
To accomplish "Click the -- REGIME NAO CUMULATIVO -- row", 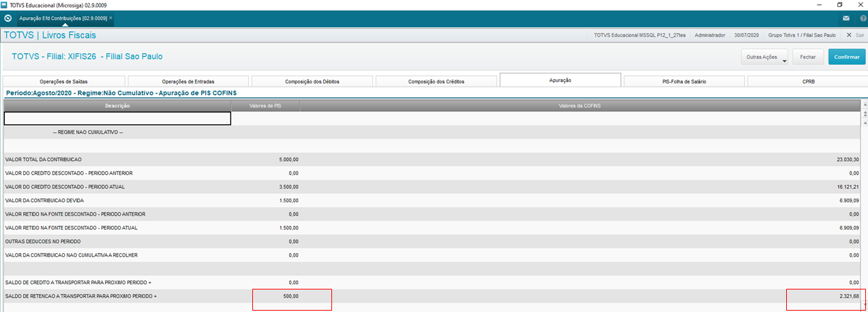I will click(x=432, y=132).
